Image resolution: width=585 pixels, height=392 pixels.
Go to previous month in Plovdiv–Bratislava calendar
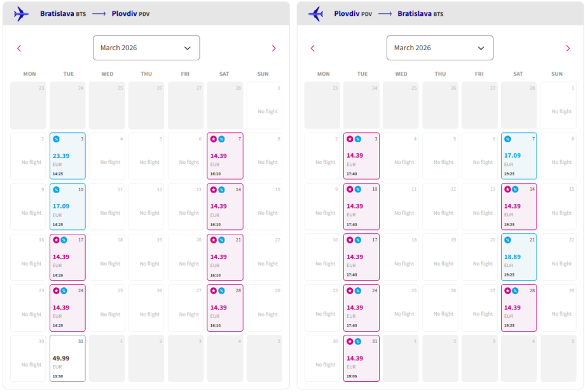[312, 48]
